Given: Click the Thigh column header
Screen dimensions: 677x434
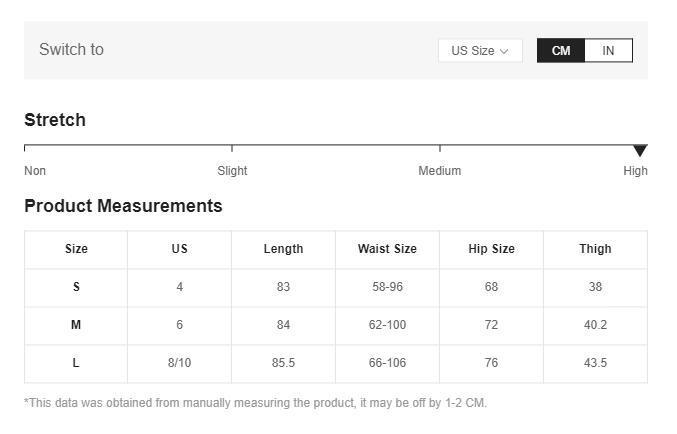Looking at the screenshot, I should tap(595, 249).
